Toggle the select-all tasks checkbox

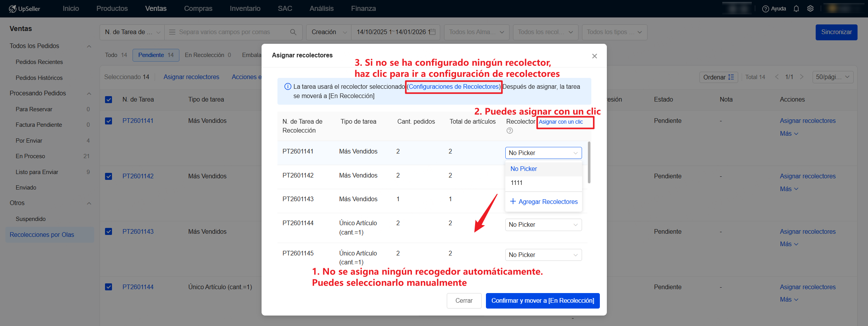coord(108,100)
